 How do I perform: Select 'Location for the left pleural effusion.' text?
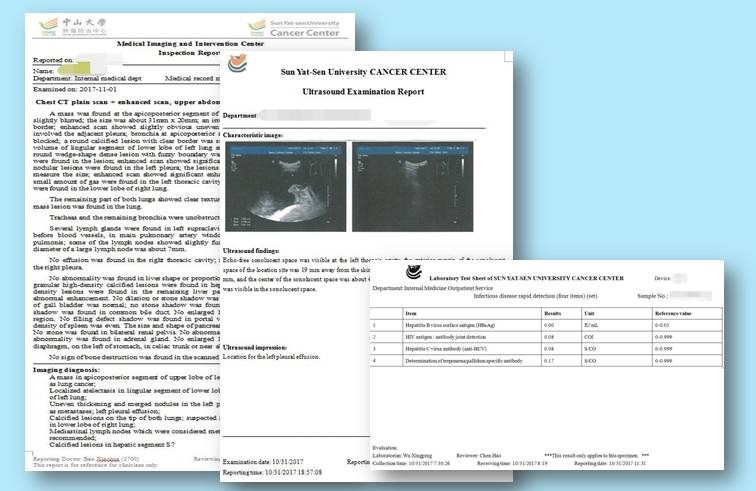pos(271,357)
